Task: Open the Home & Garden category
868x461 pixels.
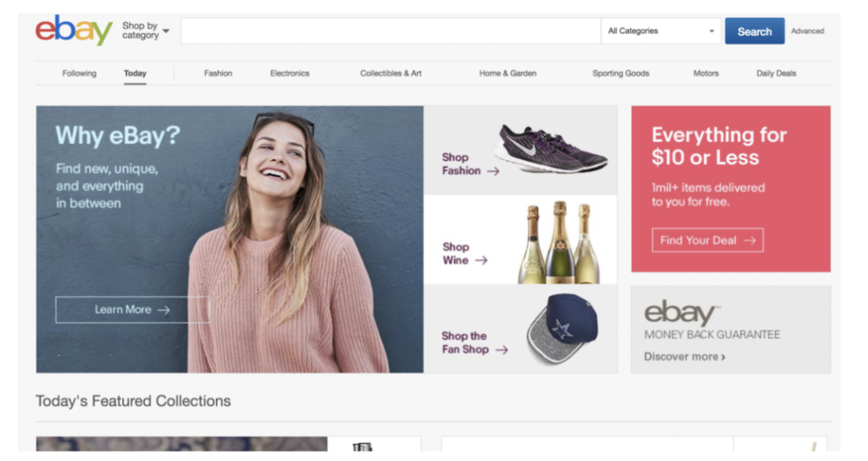Action: [508, 73]
